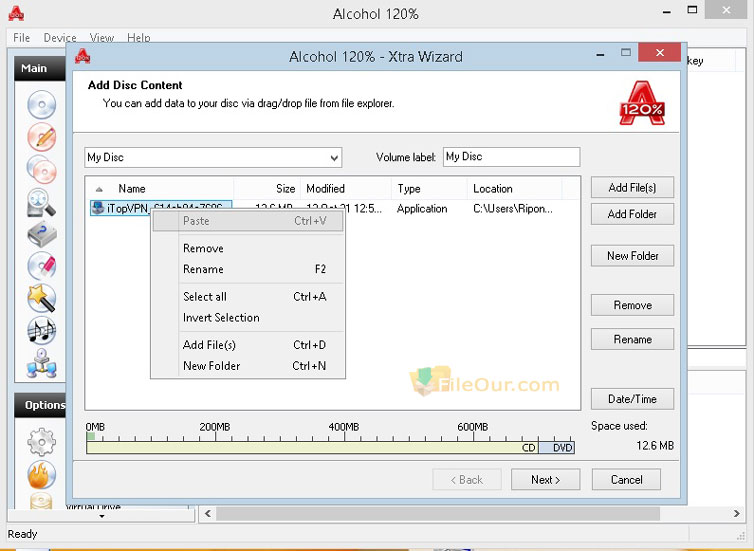Screen dimensions: 754x551
Task: Open General options gear icon
Action: click(42, 441)
